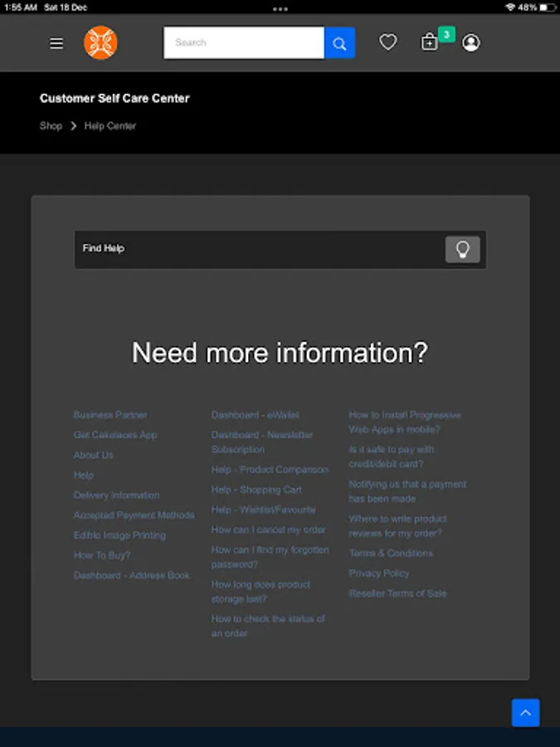The height and width of the screenshot is (747, 560).
Task: Open the hamburger menu icon
Action: pyautogui.click(x=56, y=43)
